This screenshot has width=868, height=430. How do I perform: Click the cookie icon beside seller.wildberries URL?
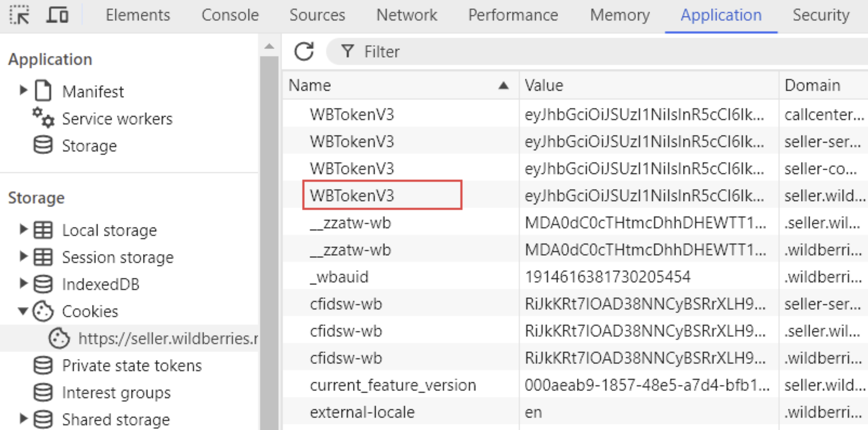coord(59,338)
